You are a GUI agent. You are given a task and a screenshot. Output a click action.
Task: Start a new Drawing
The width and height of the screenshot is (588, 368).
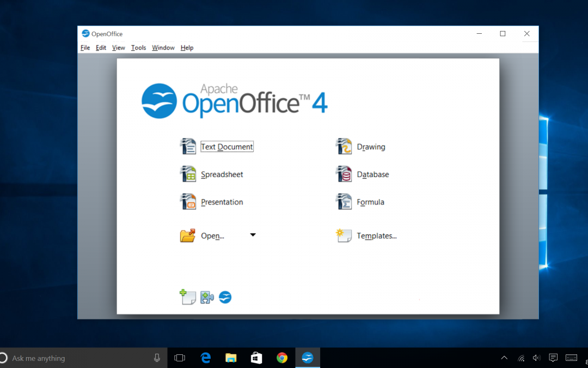(371, 147)
